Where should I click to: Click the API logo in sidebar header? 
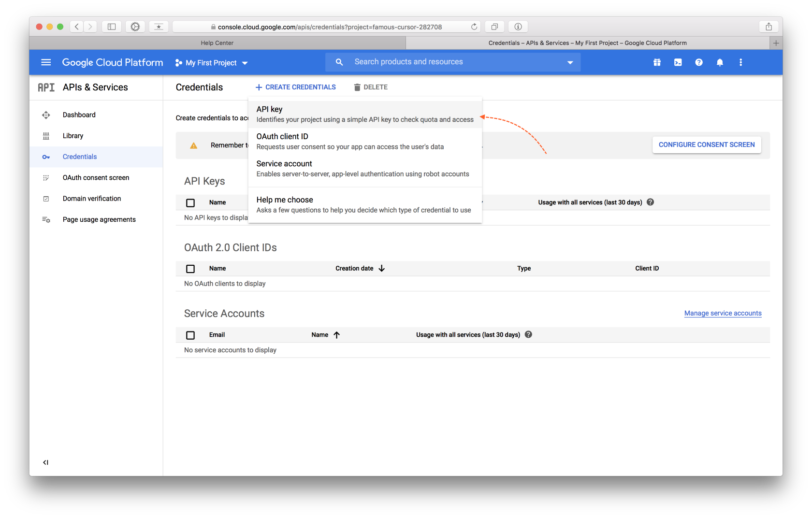pos(46,87)
